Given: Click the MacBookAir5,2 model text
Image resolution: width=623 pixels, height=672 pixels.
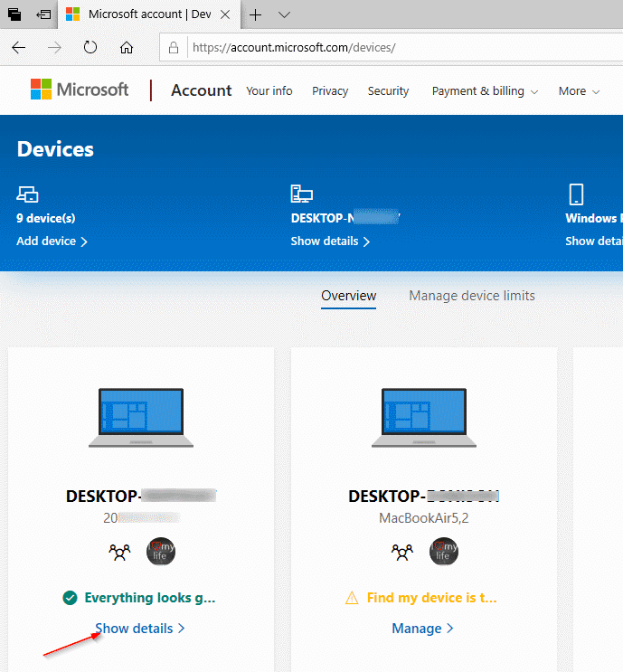Looking at the screenshot, I should 424,518.
